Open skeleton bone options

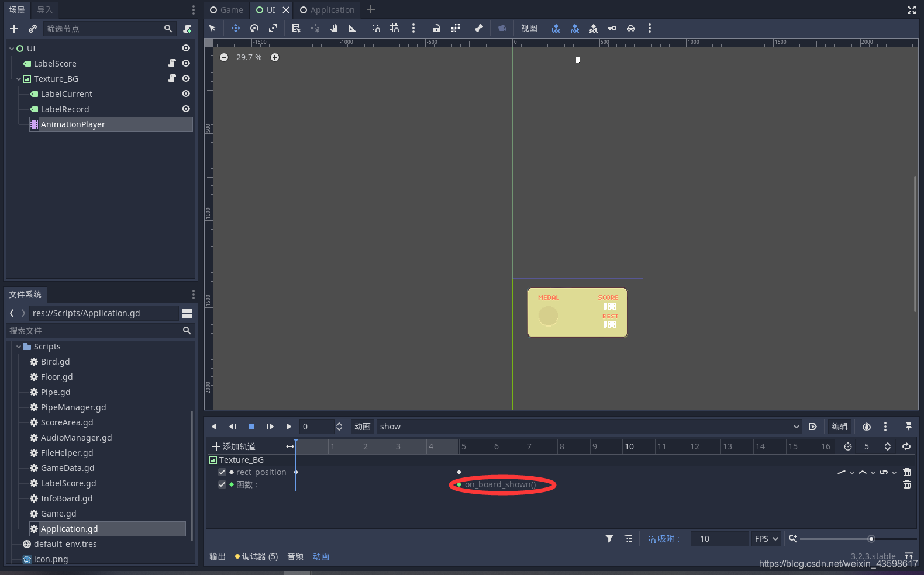click(x=479, y=28)
